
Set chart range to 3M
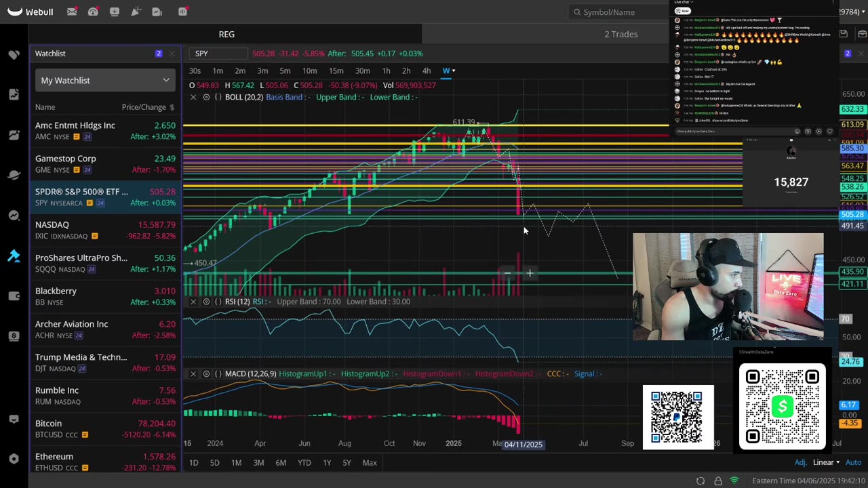pos(258,462)
